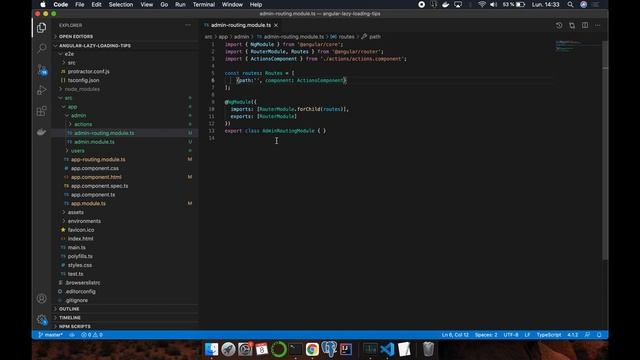Synchronize changes icon in status bar
This screenshot has width=640, height=360.
pyautogui.click(x=72, y=335)
